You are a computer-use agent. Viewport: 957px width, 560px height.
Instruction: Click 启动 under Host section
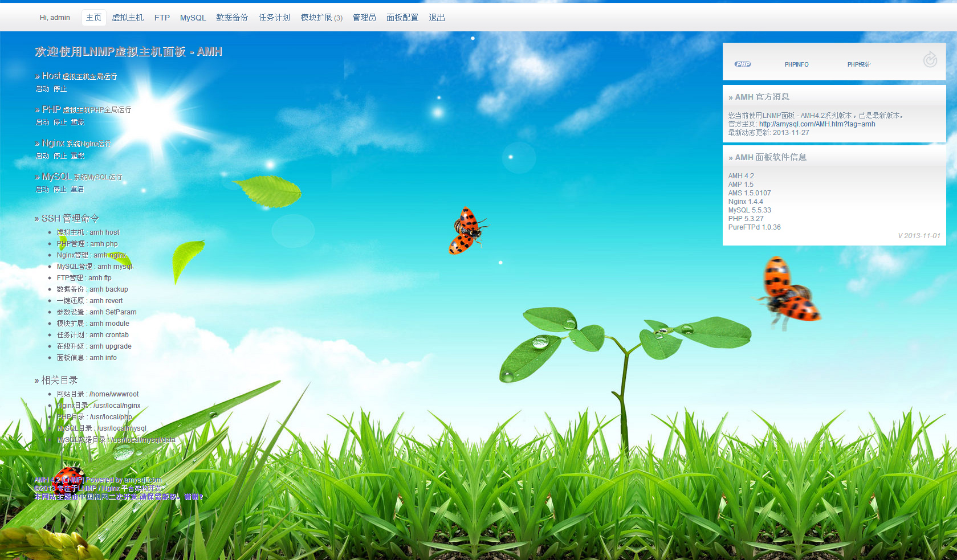[43, 89]
